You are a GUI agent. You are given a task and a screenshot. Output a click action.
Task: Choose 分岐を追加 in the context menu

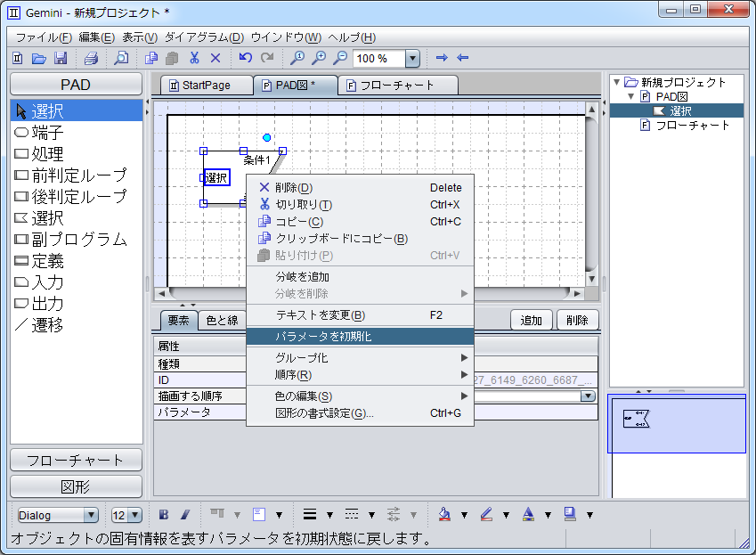(360, 277)
